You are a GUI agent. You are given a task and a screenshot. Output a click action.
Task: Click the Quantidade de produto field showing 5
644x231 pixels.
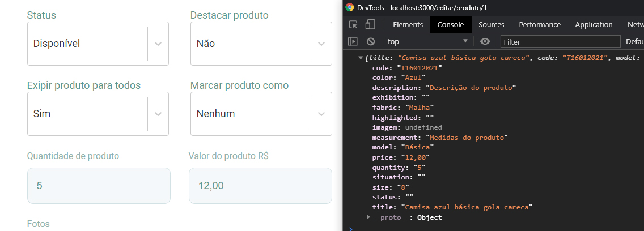99,186
